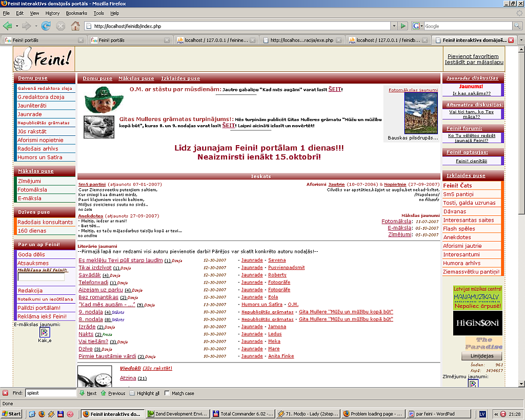Screen dimensions: 525x420
Task: Open the Help menu
Action: [x=114, y=13]
